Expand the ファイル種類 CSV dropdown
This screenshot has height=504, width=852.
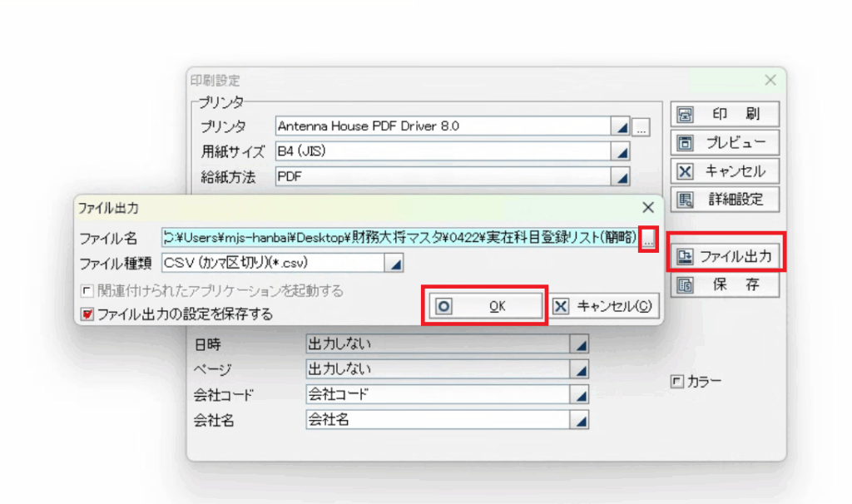point(395,263)
